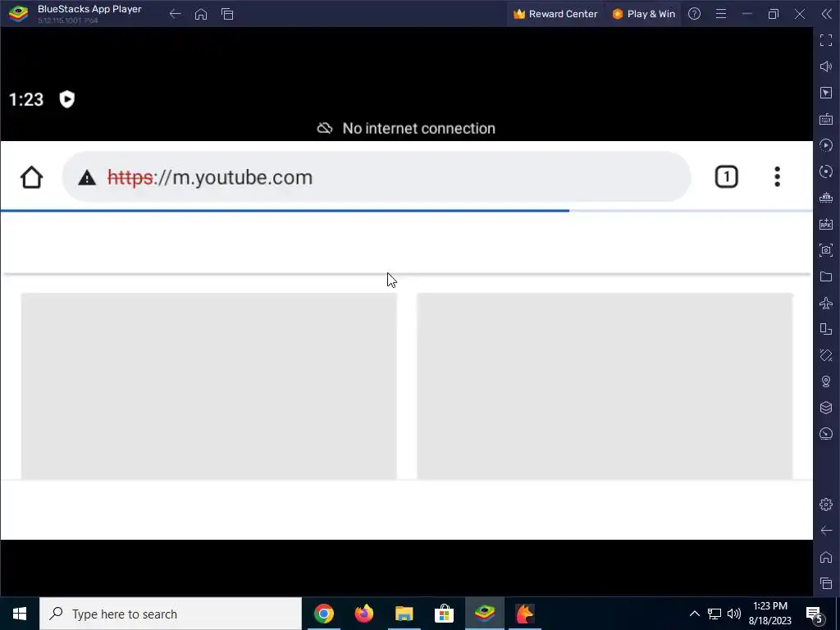
Task: Tap the browser home icon
Action: [32, 177]
